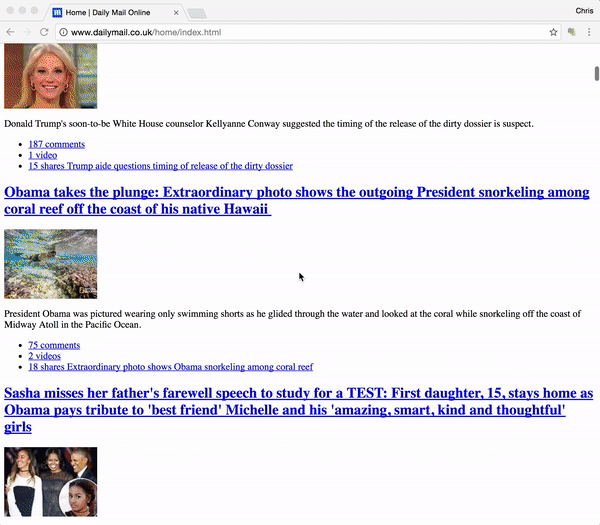Open the 18 shares Obama snorkeling link

171,367
